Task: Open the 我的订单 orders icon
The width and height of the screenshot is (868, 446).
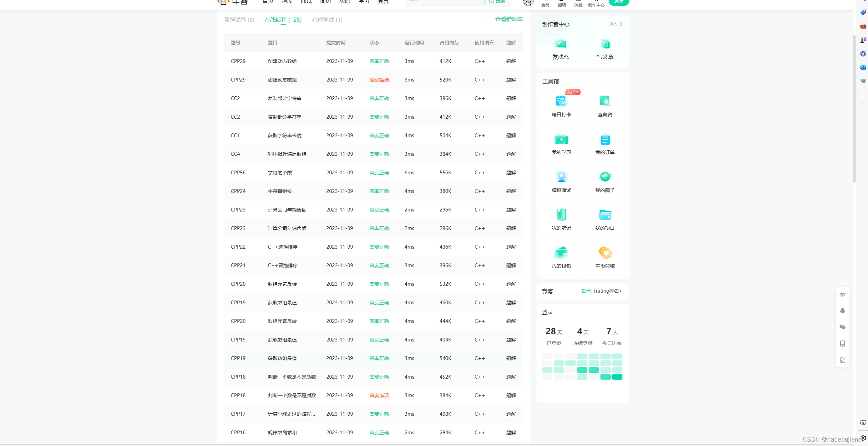Action: click(x=605, y=140)
